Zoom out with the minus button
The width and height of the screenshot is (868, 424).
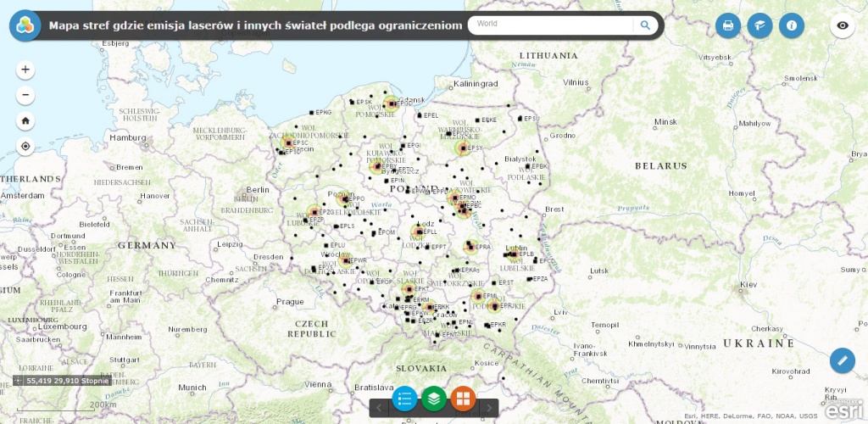coord(25,95)
